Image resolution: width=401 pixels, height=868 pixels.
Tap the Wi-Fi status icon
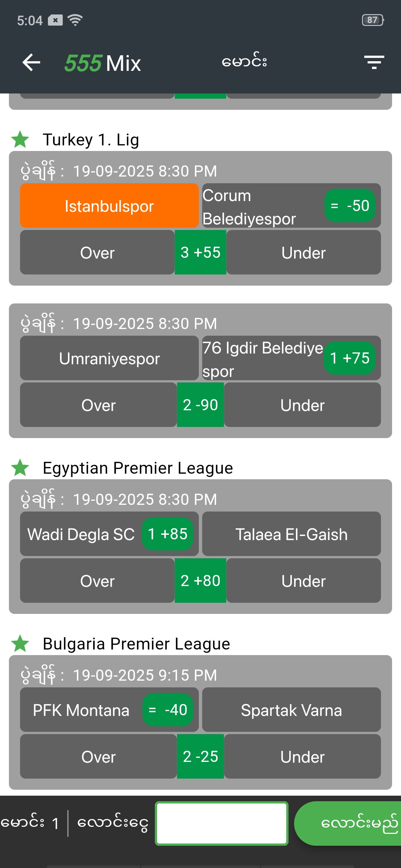coord(75,20)
